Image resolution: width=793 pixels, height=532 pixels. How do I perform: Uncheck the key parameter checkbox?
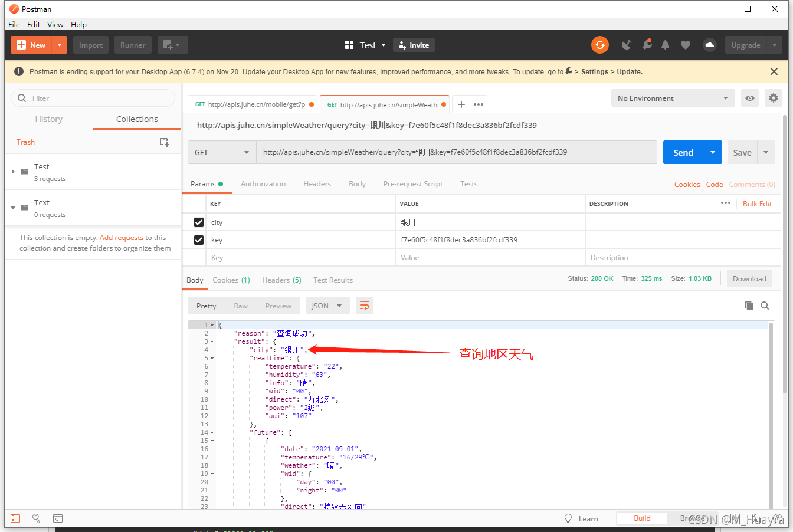point(199,240)
